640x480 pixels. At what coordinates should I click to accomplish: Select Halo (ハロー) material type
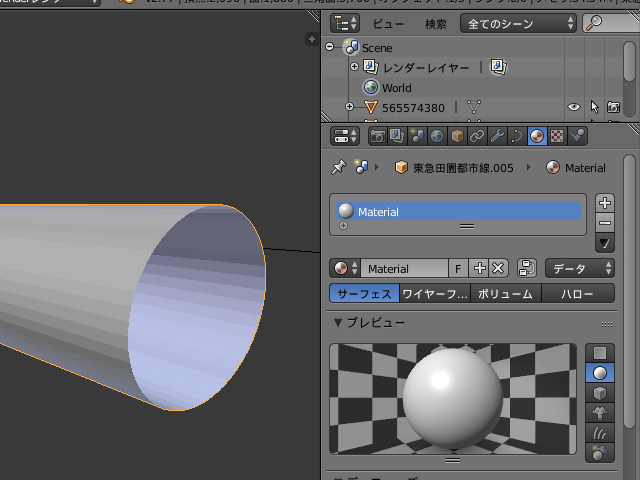(x=578, y=293)
